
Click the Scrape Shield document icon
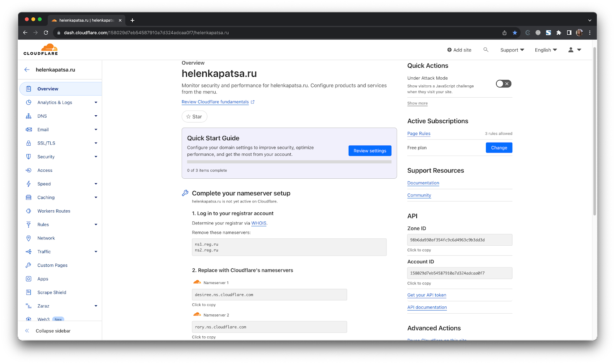tap(28, 293)
